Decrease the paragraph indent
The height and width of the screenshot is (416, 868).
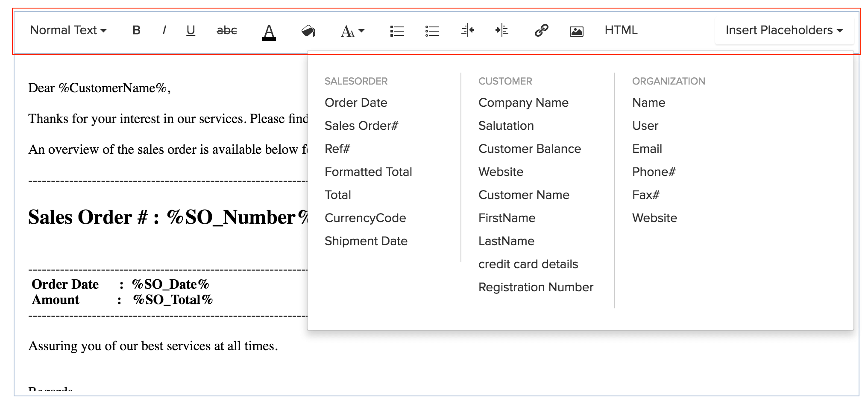point(468,30)
